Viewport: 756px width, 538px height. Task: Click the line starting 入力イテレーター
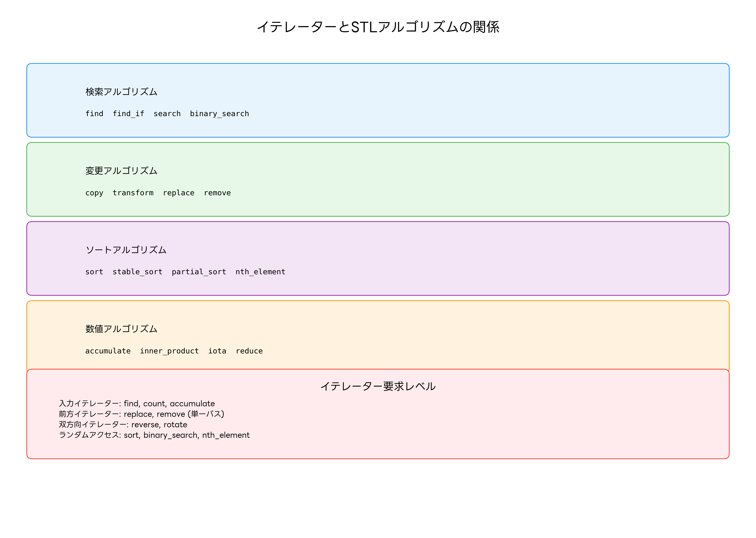pyautogui.click(x=137, y=404)
